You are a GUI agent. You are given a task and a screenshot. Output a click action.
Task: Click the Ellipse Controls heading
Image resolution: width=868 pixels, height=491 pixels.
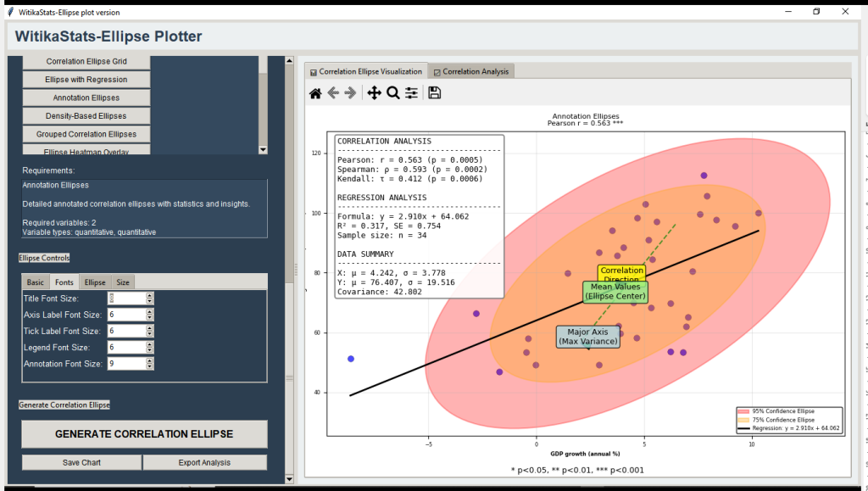(x=44, y=258)
